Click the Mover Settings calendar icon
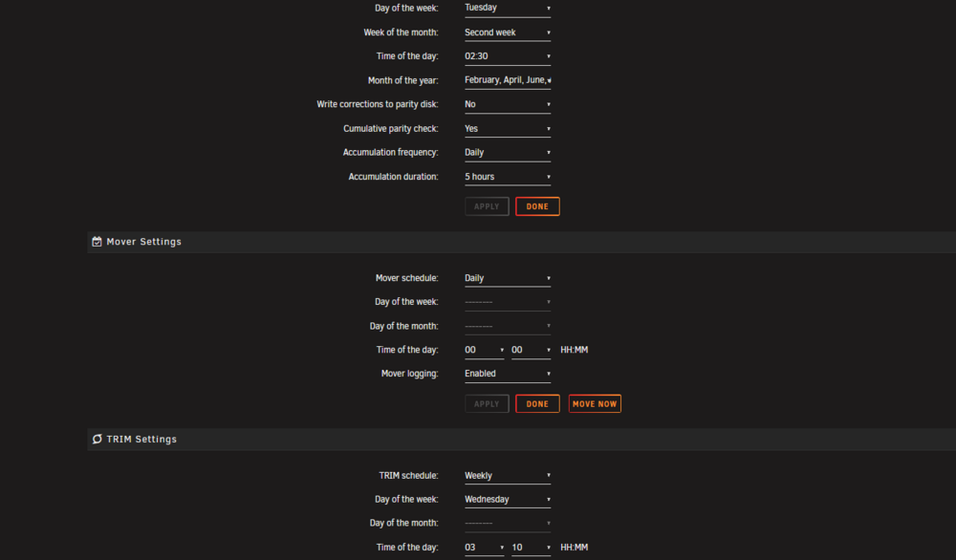 97,242
